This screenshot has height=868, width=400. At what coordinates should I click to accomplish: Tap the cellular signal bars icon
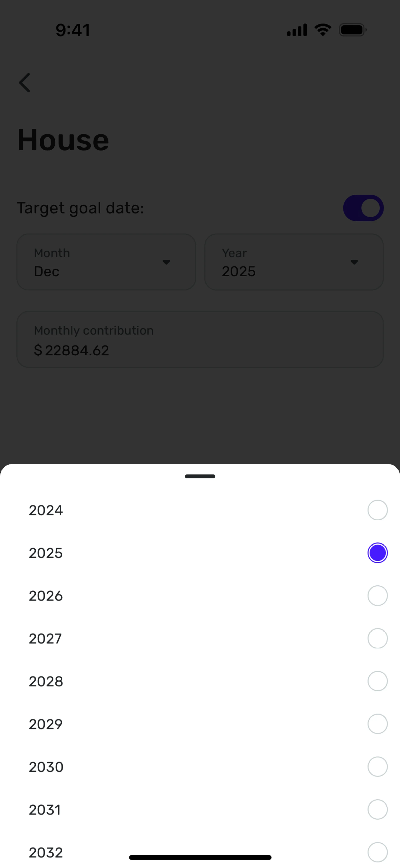297,30
